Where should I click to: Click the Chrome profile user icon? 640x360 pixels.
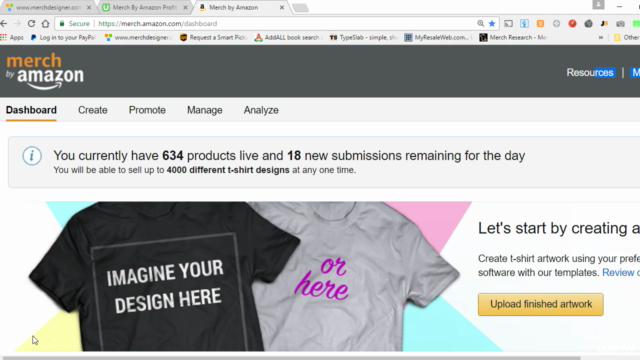coord(598,4)
